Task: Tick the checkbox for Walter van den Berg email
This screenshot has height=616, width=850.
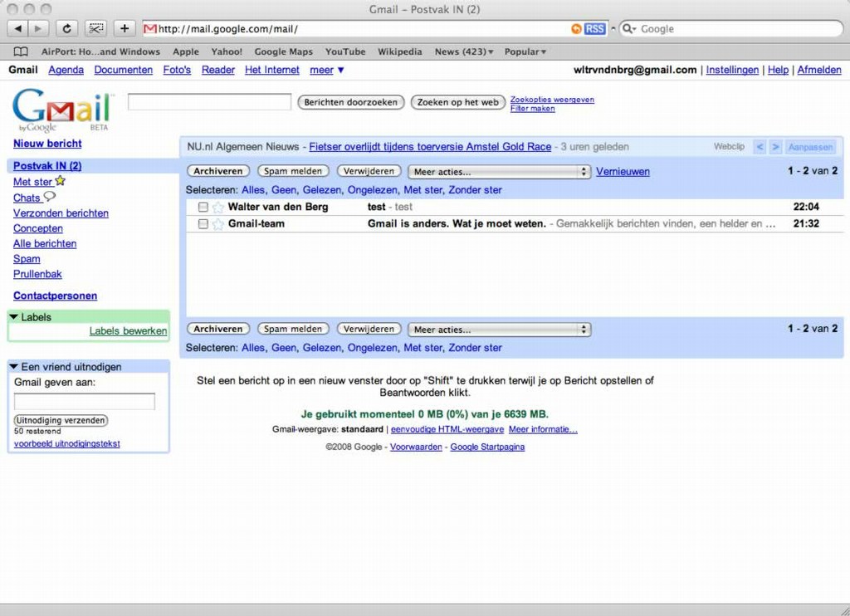Action: (x=203, y=208)
